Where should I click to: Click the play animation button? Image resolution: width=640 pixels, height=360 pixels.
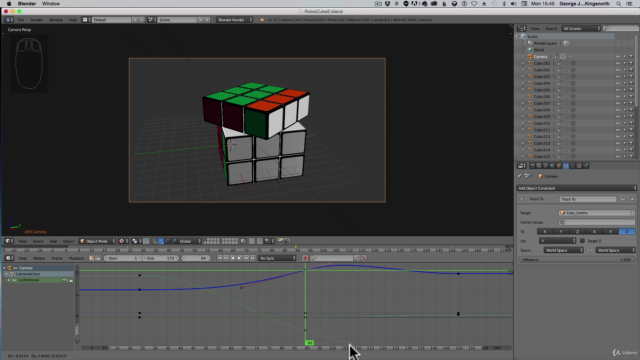point(239,258)
